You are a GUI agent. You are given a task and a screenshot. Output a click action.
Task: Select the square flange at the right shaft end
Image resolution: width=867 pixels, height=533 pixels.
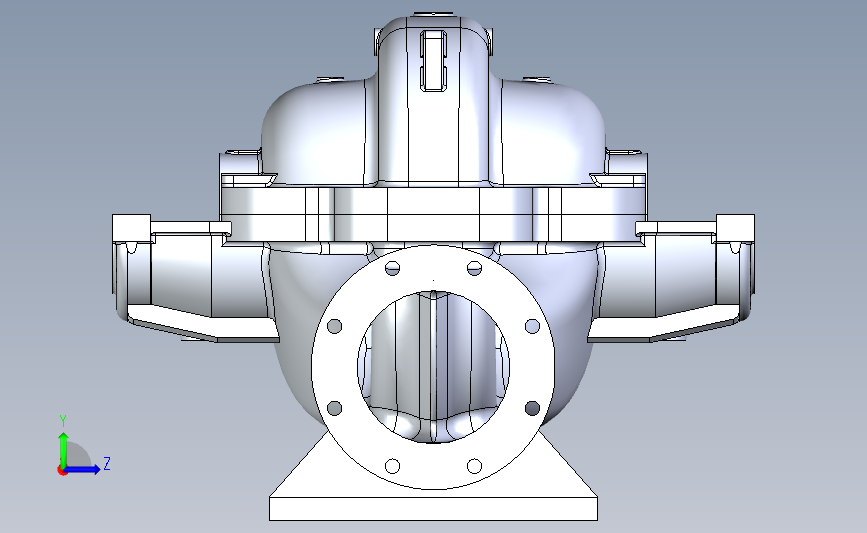735,228
